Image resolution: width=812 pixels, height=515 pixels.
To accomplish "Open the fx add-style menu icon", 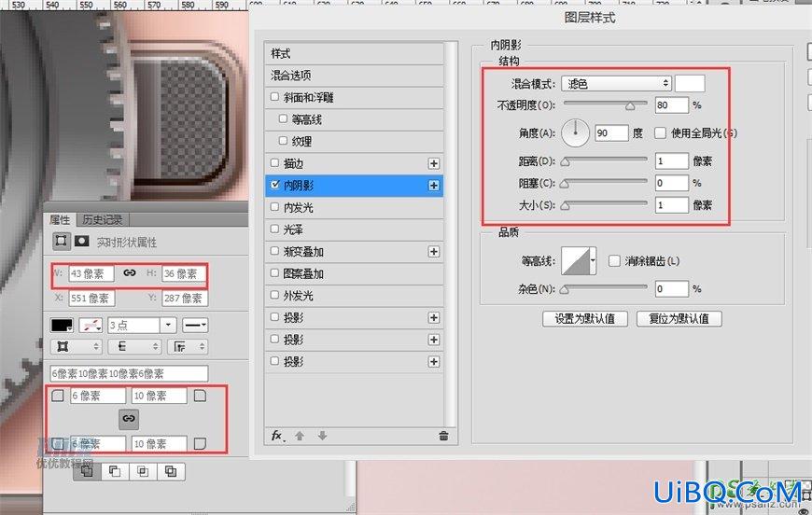I will [277, 436].
